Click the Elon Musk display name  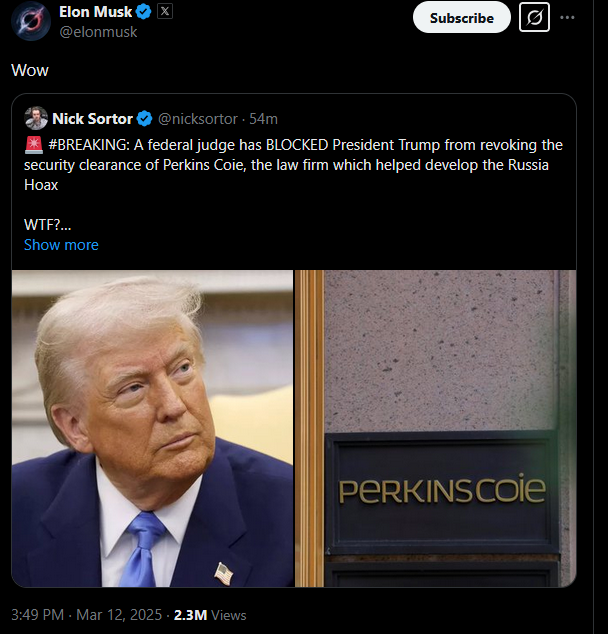coord(95,12)
